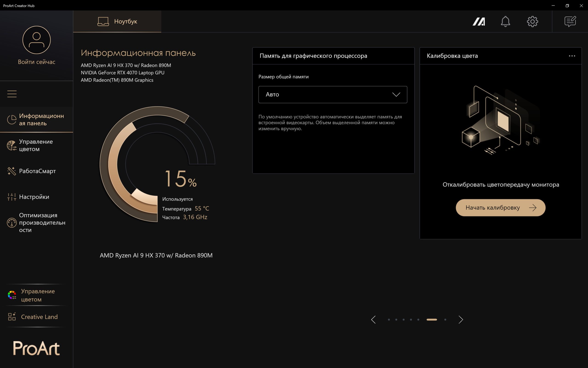Open Creative Land
This screenshot has width=588, height=368.
[x=37, y=317]
